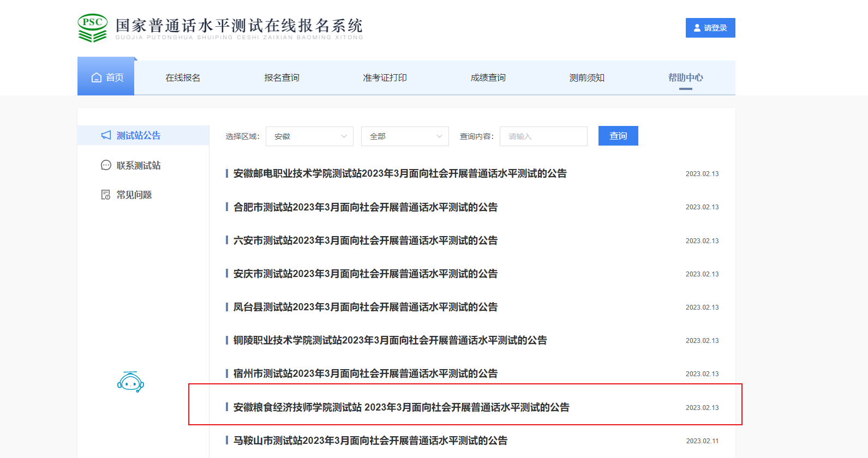868x458 pixels.
Task: Click the robot assistant chat icon
Action: click(130, 382)
